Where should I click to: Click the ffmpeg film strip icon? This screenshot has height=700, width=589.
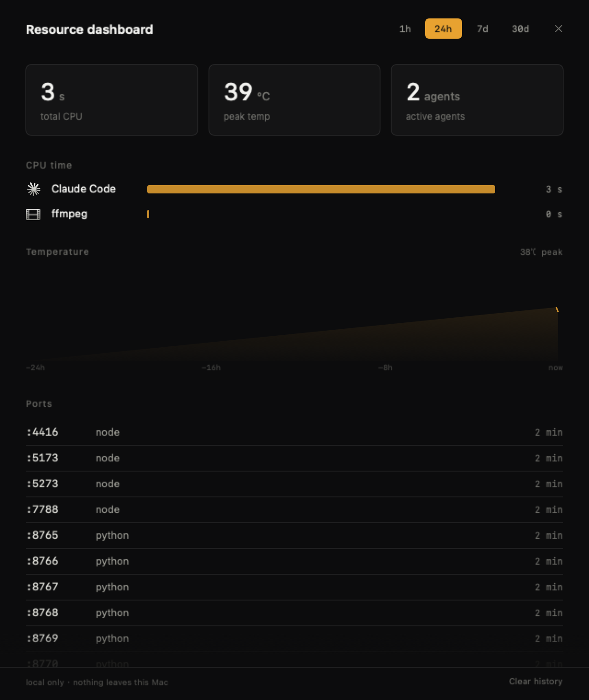click(x=33, y=214)
